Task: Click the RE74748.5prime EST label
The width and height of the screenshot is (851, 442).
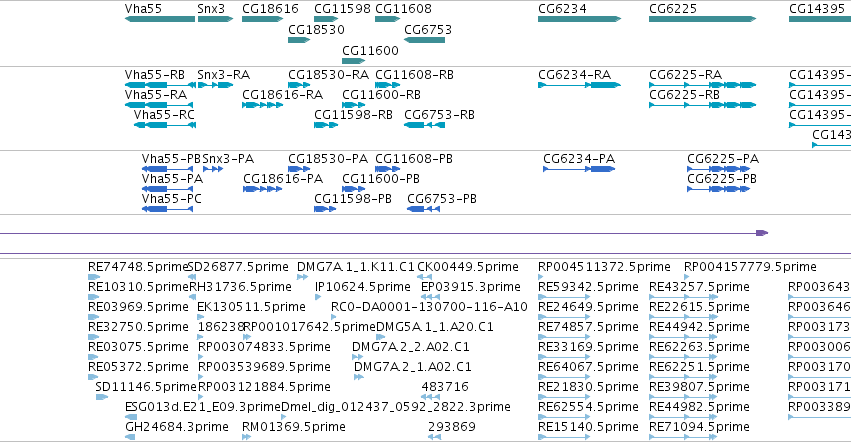Action: coord(138,267)
